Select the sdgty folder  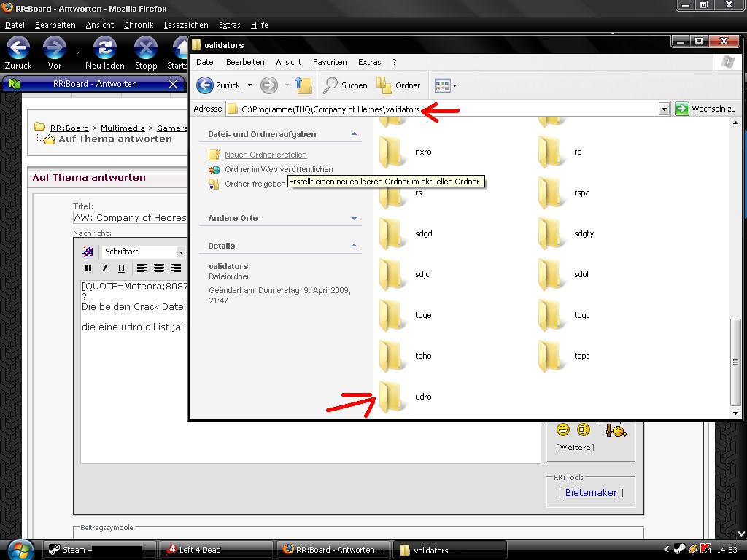pos(566,233)
